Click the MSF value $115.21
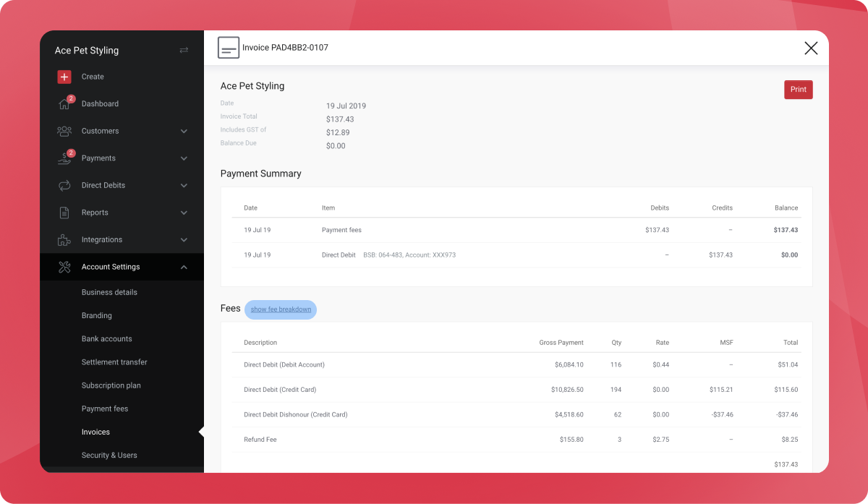Screen dimensions: 868x504 721,390
